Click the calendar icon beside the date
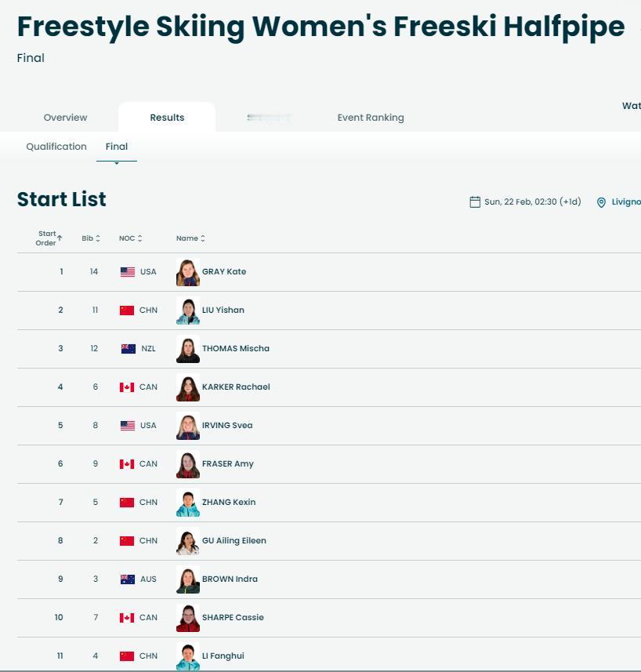The image size is (641, 672). [x=475, y=202]
